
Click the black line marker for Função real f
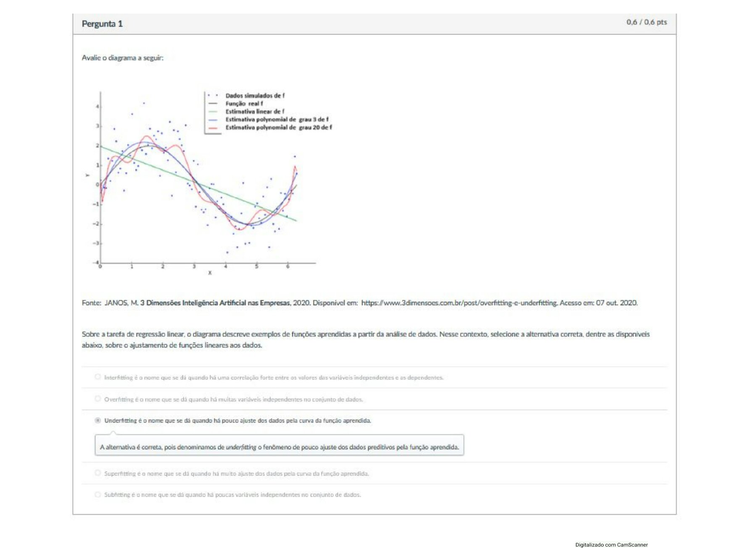tap(213, 103)
